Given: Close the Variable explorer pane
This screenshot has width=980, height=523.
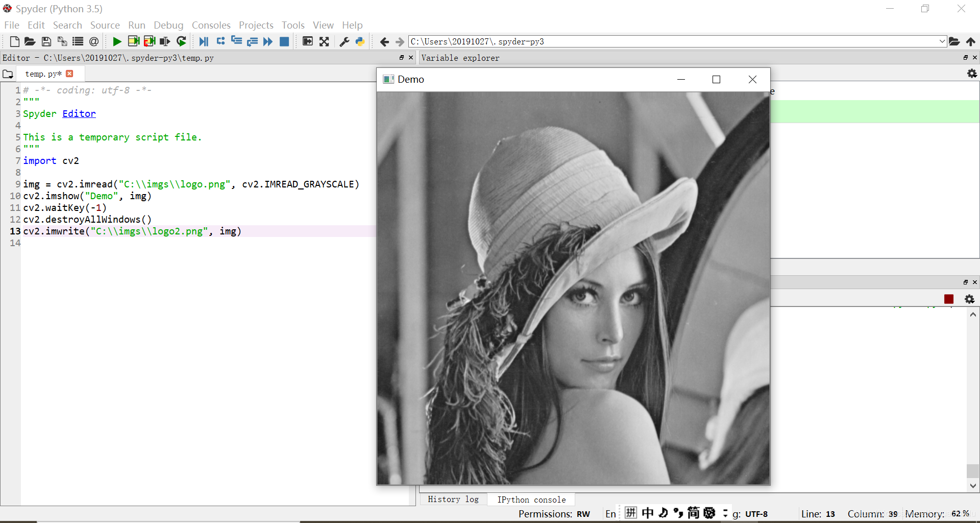Looking at the screenshot, I should 975,58.
